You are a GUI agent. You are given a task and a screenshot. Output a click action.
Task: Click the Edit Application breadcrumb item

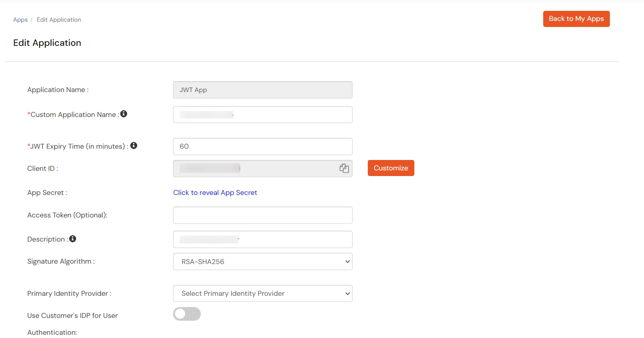[x=59, y=20]
